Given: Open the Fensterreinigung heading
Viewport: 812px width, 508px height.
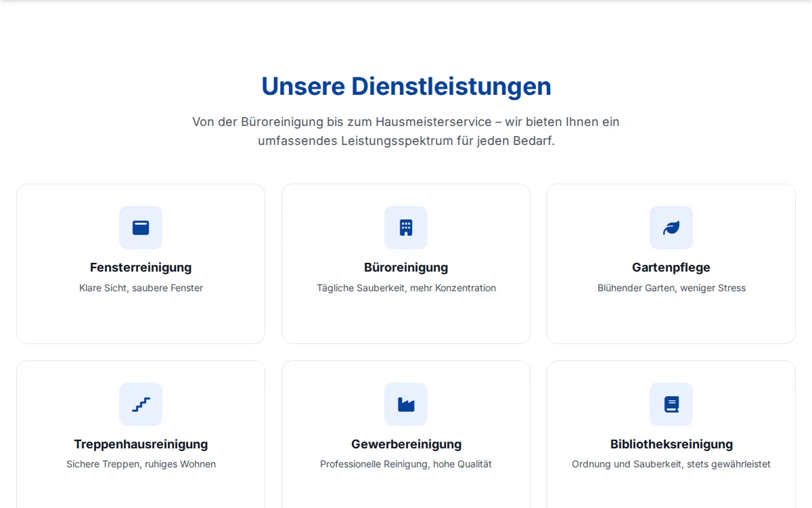Looking at the screenshot, I should (141, 268).
